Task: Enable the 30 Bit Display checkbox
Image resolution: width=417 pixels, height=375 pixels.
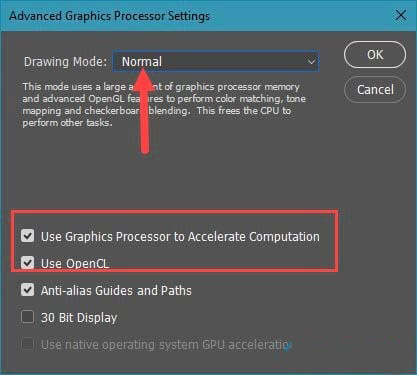Action: pos(27,317)
